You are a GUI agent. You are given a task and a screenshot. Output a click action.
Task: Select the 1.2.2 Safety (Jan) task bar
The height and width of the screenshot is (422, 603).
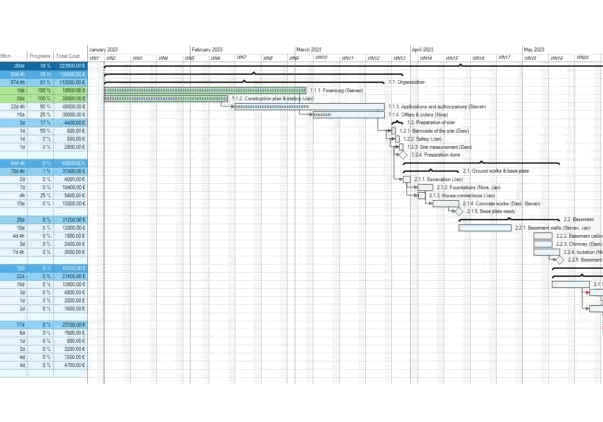tap(397, 139)
